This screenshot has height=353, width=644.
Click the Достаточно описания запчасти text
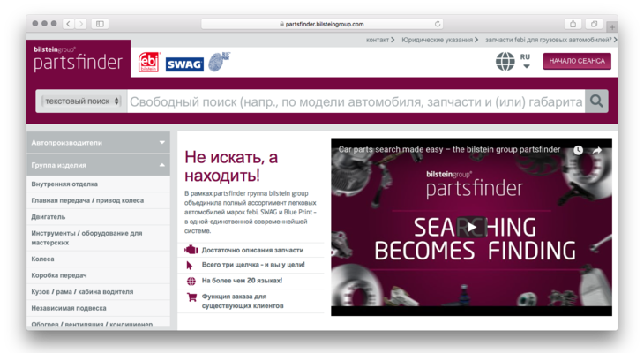(x=252, y=250)
